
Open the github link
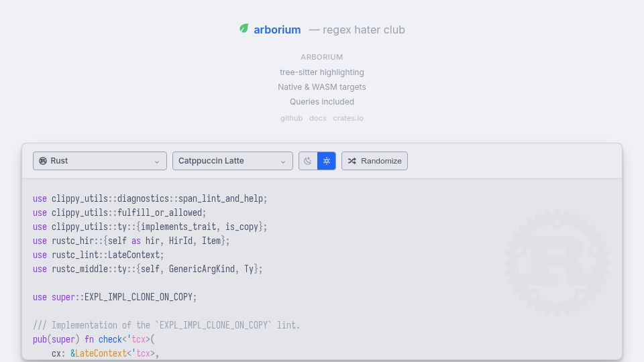point(292,118)
